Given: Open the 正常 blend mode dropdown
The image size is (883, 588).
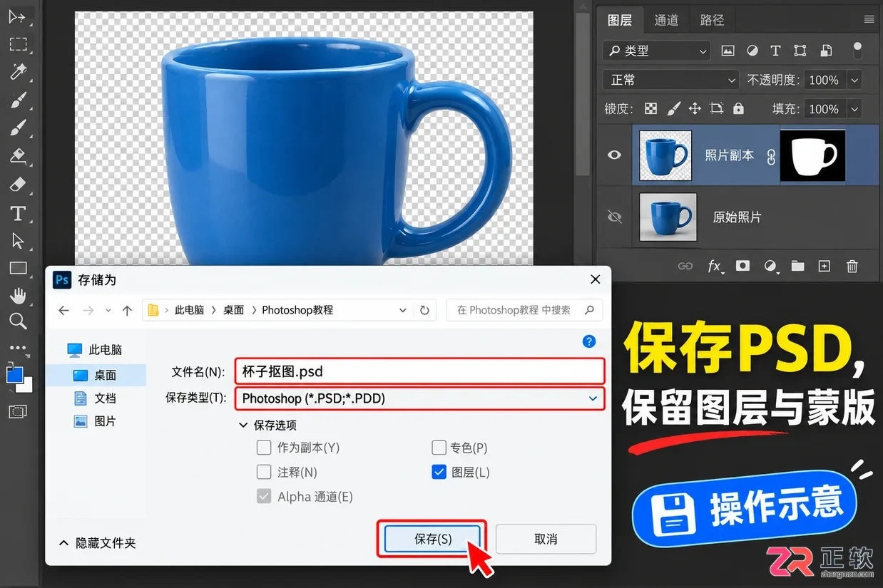Looking at the screenshot, I should coord(670,80).
